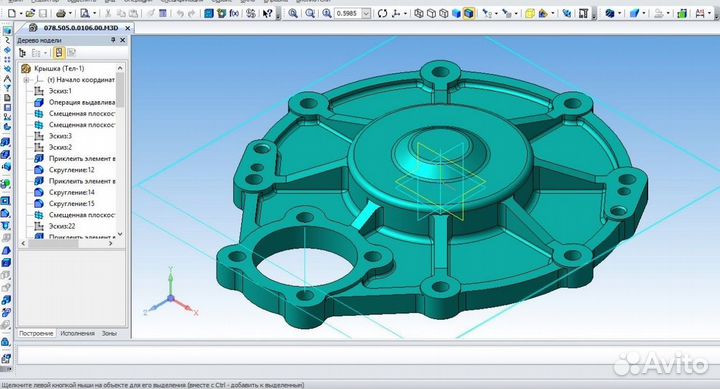The image size is (720, 389).
Task: Close the 078.505.0.0106.00.M3D document tab
Action: pos(128,28)
